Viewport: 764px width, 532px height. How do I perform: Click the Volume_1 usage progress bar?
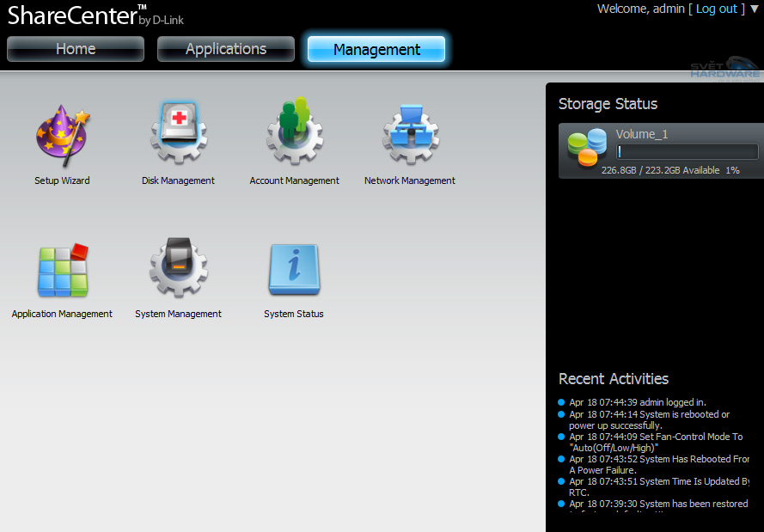(687, 152)
